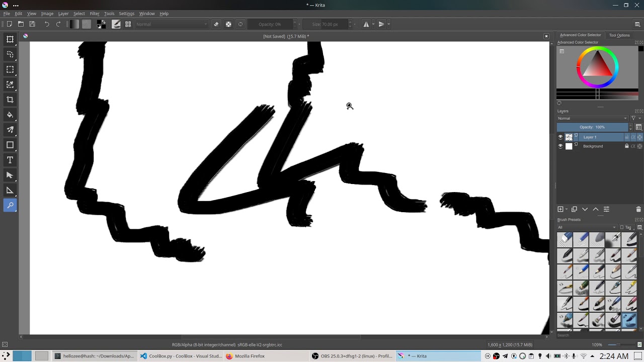
Task: Open brush presets All tag dropdown
Action: [587, 227]
